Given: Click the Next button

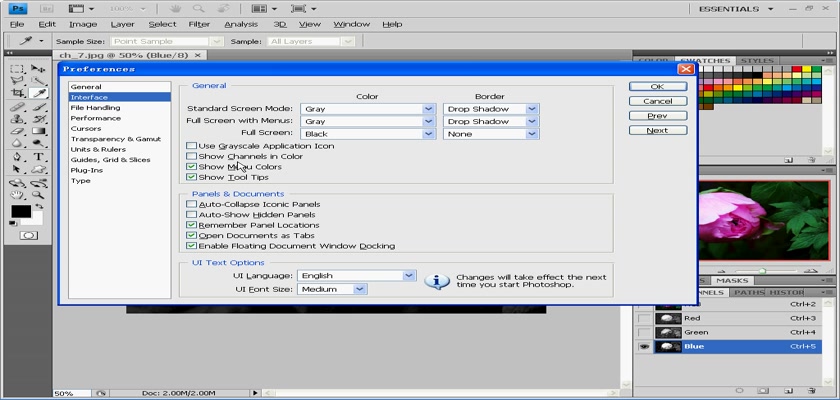Looking at the screenshot, I should tap(657, 130).
